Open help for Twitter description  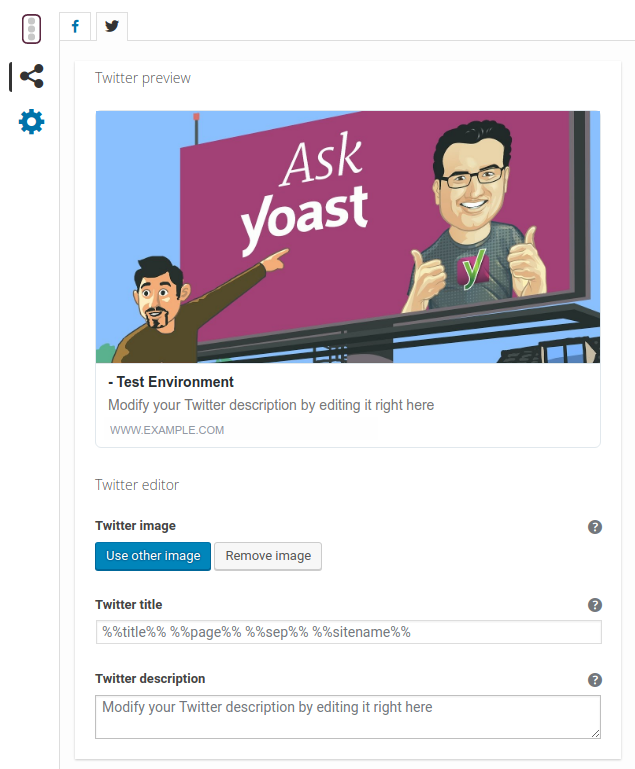click(595, 680)
